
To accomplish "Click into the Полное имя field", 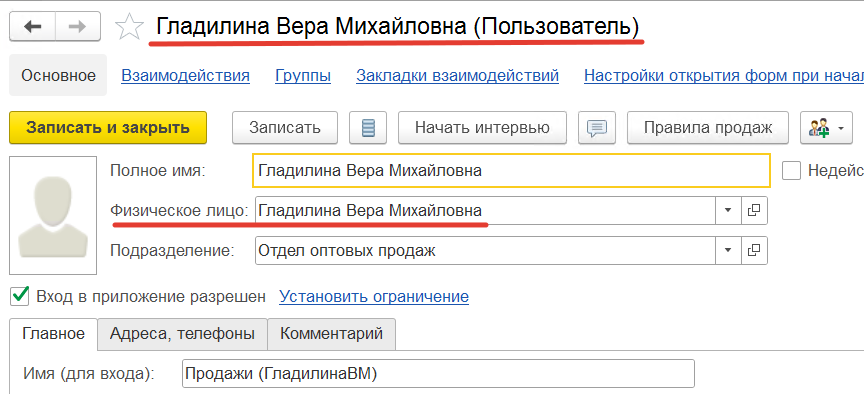I will click(x=511, y=171).
